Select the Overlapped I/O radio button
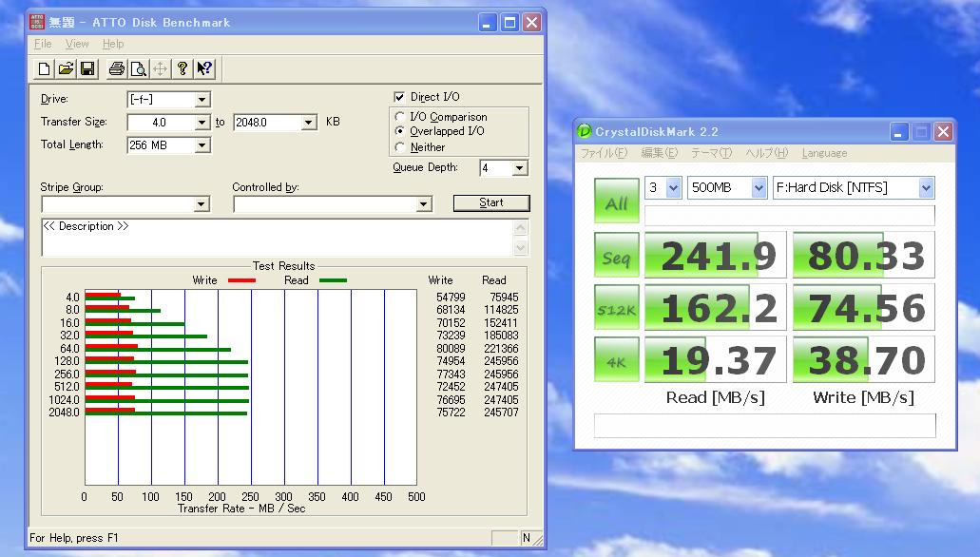This screenshot has height=557, width=980. click(x=400, y=131)
